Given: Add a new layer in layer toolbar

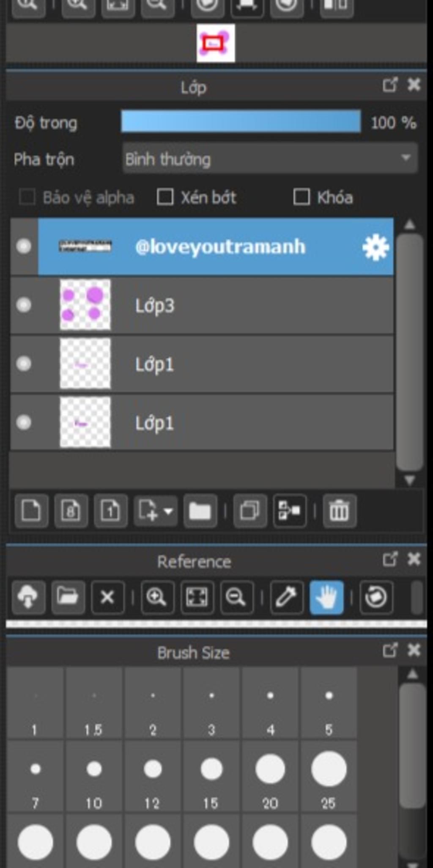Looking at the screenshot, I should [31, 511].
